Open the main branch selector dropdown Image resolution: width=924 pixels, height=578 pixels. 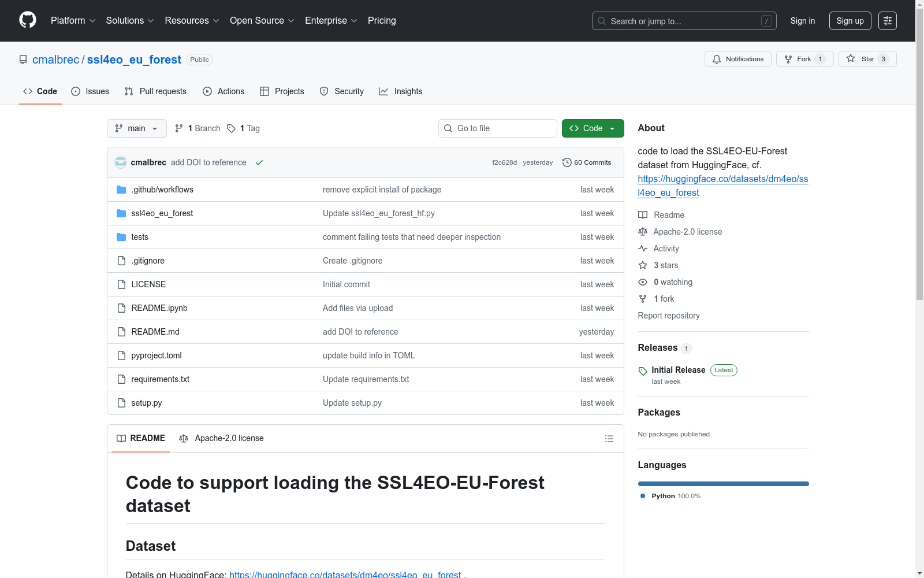(137, 128)
